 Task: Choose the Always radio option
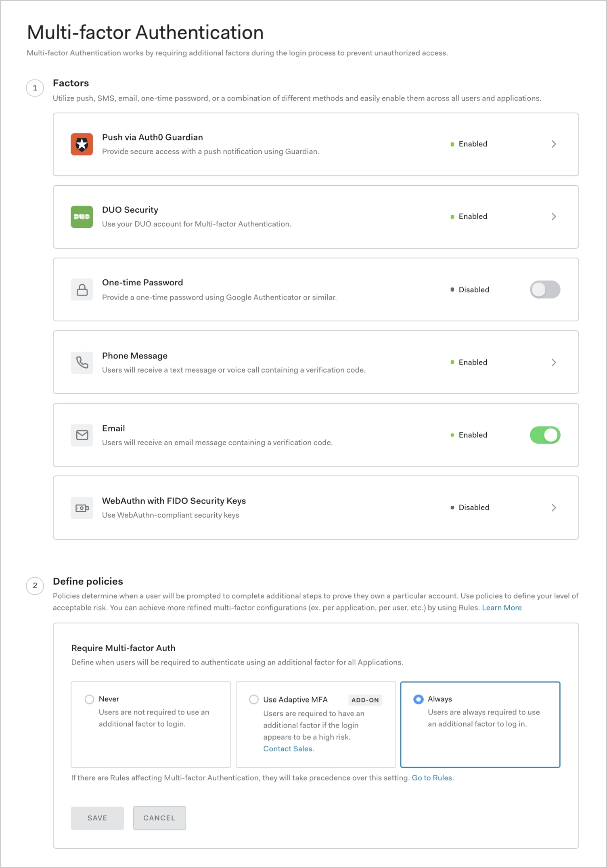[419, 699]
